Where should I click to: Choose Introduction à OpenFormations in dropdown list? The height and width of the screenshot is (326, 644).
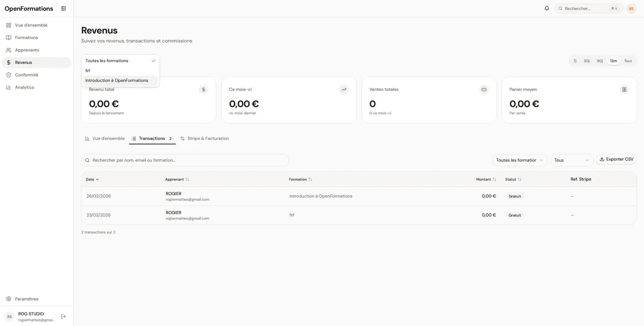coord(121,80)
